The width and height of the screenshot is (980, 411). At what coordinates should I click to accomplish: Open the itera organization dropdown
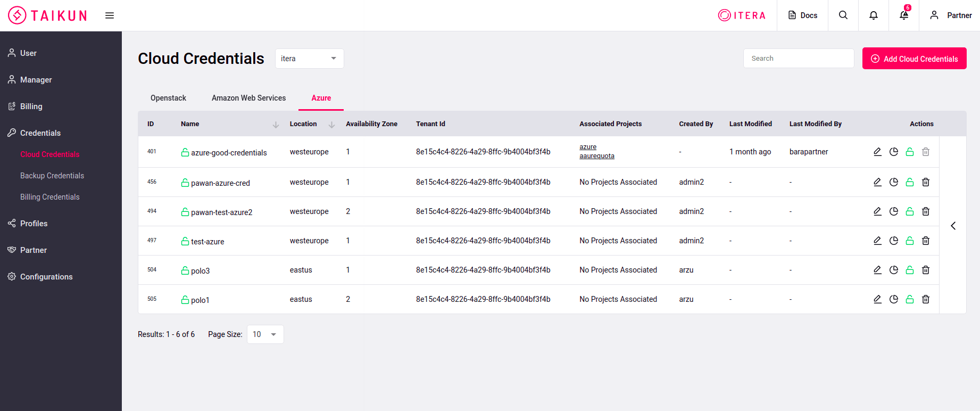pos(309,59)
